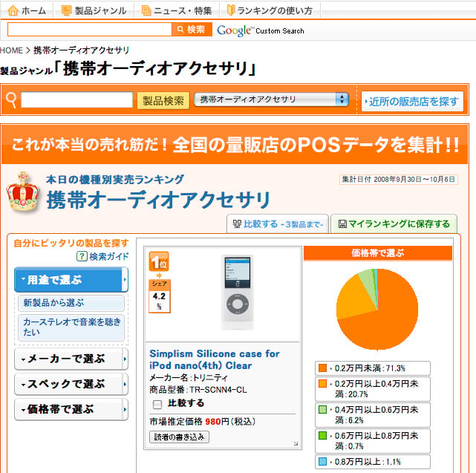This screenshot has width=476, height=473.
Task: Click the green swatch for 0.6万円以上0.8万円未満
Action: pyautogui.click(x=322, y=435)
